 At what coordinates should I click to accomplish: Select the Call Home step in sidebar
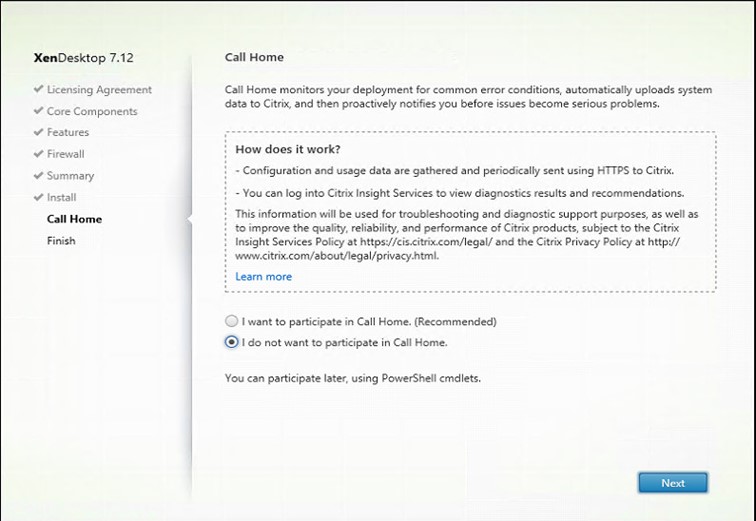[74, 219]
